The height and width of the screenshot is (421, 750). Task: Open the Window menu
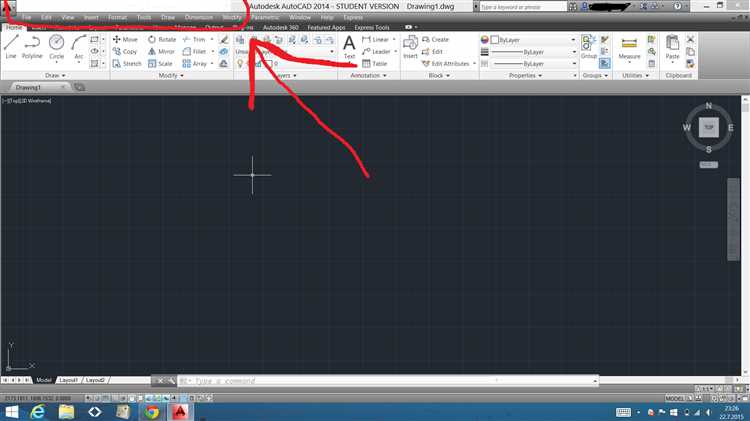click(300, 17)
